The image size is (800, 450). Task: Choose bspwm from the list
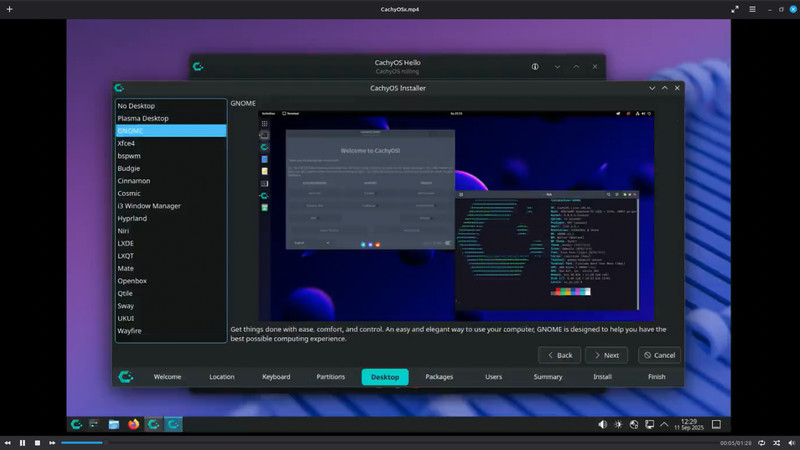coord(171,156)
